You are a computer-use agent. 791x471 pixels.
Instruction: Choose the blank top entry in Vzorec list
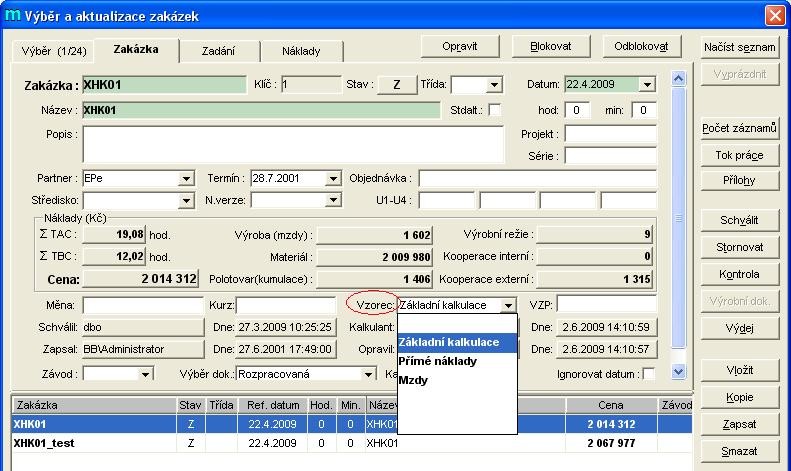click(x=458, y=324)
